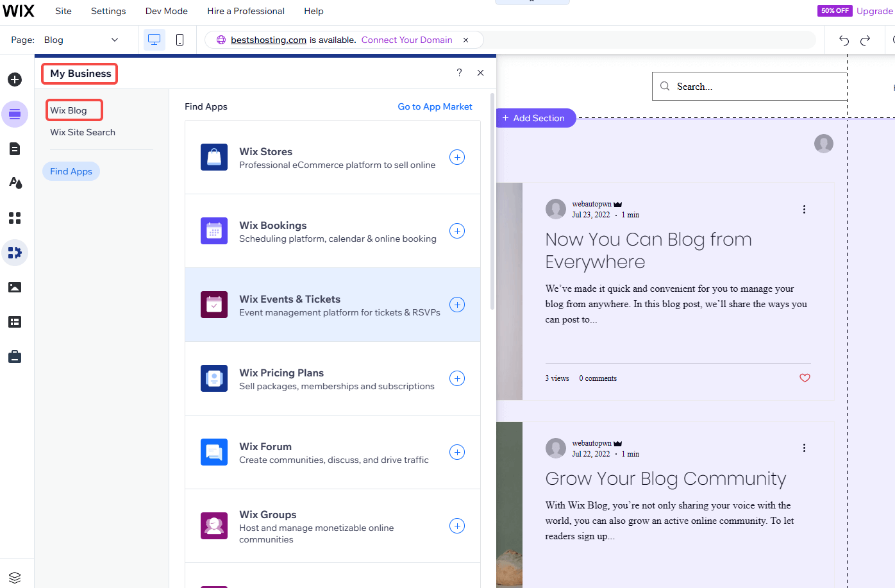This screenshot has height=588, width=895.
Task: Add the Wix Stores app
Action: 457,157
